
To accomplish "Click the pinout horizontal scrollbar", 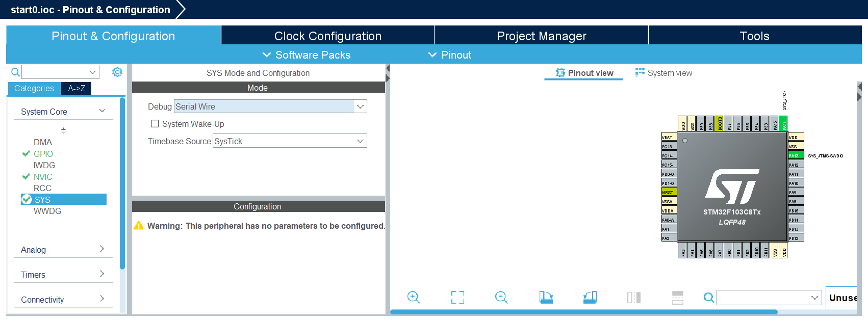I will (584, 312).
